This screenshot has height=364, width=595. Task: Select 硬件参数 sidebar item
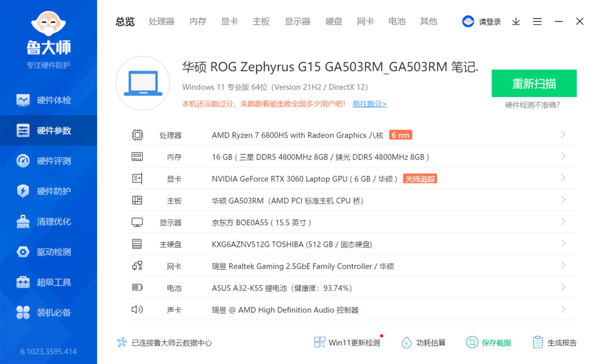[x=49, y=130]
